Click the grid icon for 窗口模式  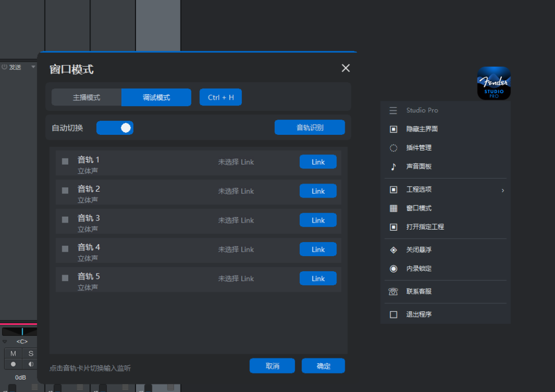(x=393, y=208)
